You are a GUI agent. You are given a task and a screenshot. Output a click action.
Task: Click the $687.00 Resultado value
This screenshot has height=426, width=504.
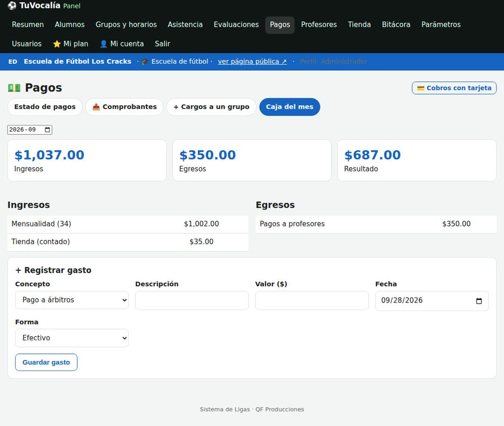click(x=372, y=155)
